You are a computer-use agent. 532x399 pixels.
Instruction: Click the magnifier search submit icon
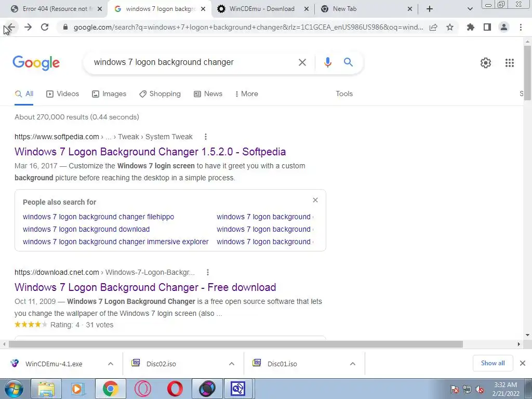point(348,62)
